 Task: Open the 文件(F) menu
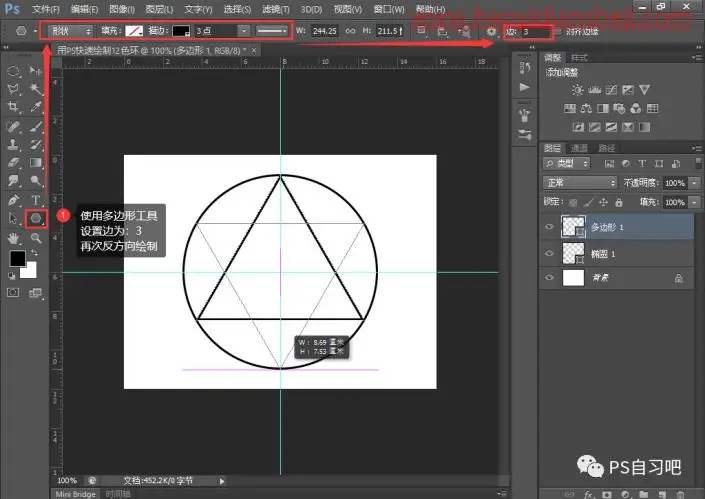[x=45, y=9]
